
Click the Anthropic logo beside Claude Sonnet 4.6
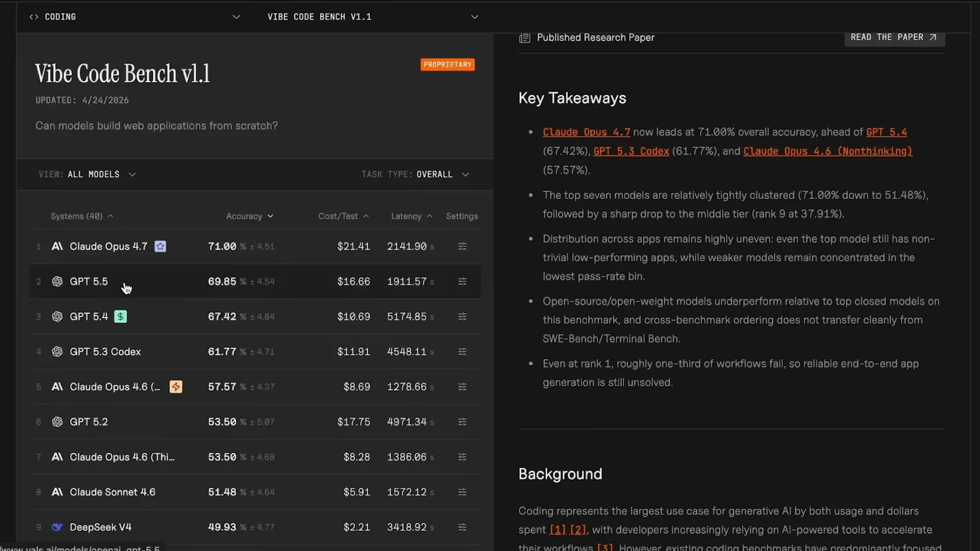[x=57, y=492]
